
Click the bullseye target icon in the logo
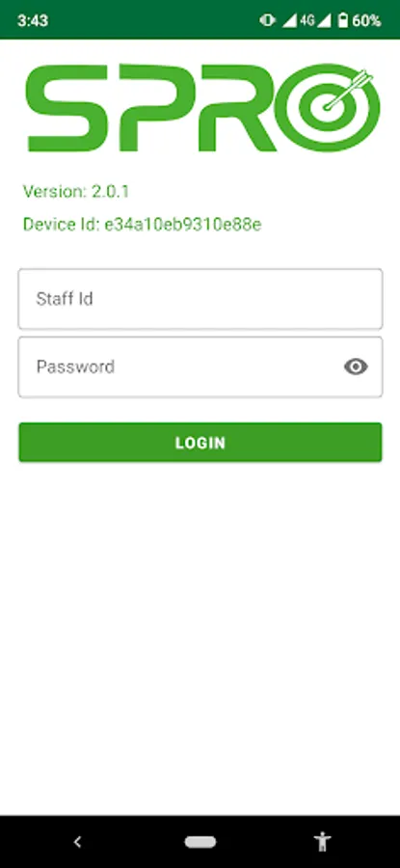(x=329, y=107)
